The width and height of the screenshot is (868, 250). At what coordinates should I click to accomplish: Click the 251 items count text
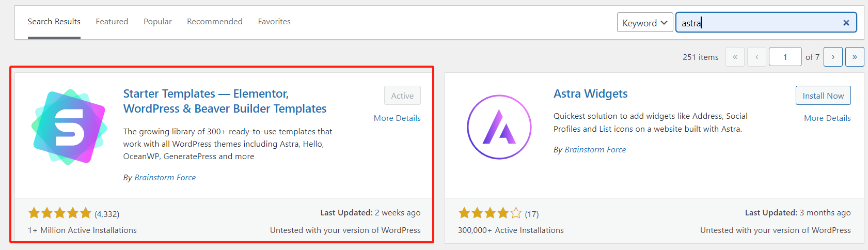701,57
